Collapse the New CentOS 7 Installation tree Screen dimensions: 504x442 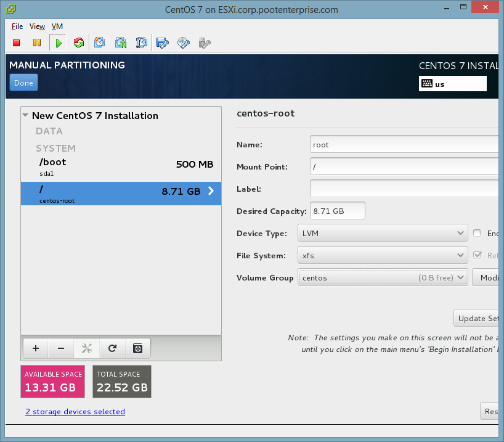click(25, 115)
